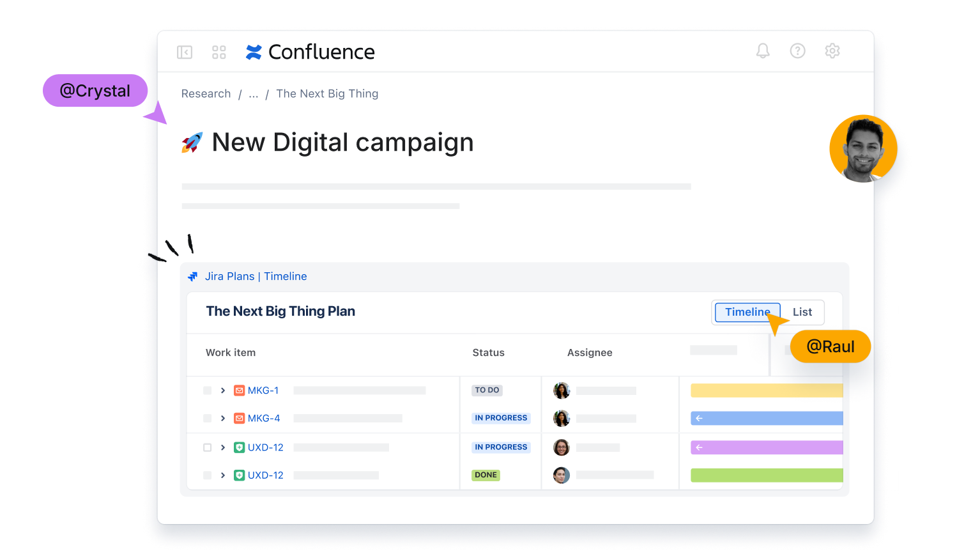Tick the checkbox for the MKG-1 row

208,390
